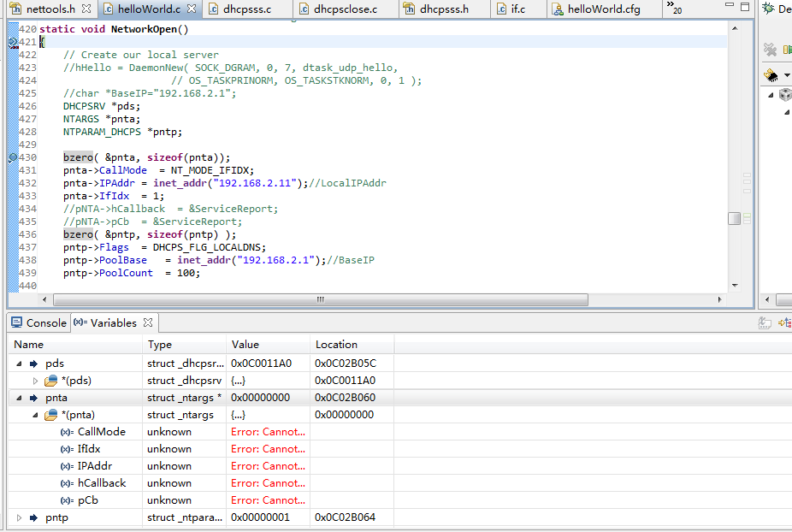
Task: Collapse the *(pnta) struct node
Action: click(35, 416)
